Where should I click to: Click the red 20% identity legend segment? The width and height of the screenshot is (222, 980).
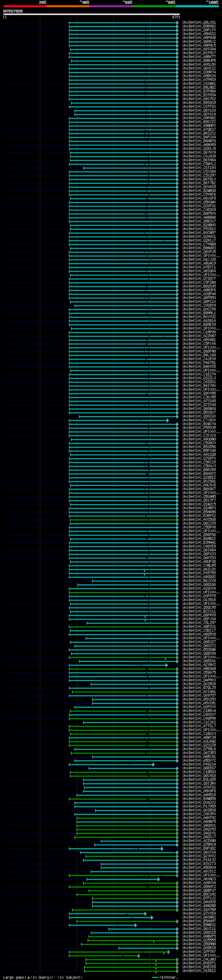pos(25,6)
